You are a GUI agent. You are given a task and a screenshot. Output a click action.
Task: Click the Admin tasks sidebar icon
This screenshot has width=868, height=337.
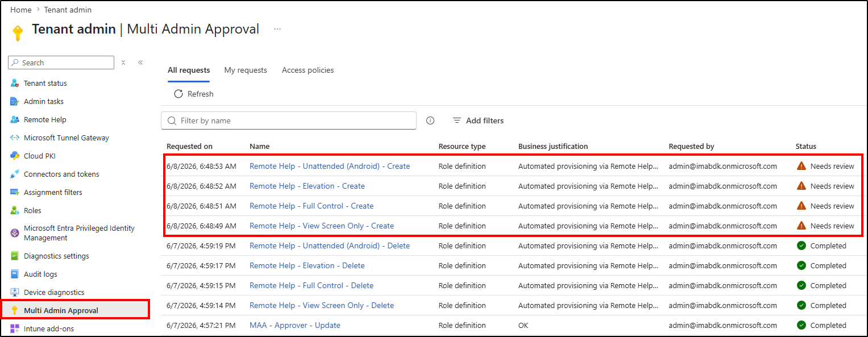point(15,101)
